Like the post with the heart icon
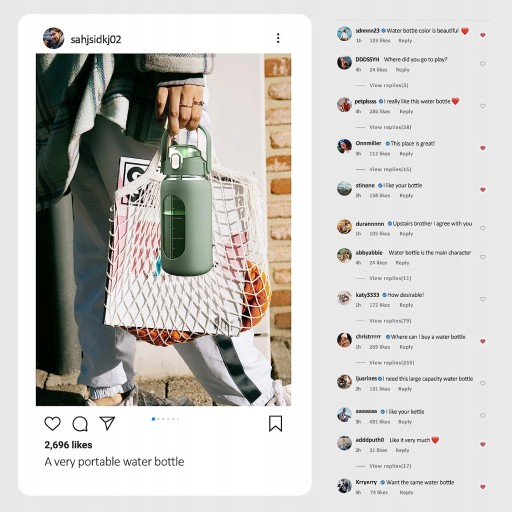The width and height of the screenshot is (512, 512). pos(52,424)
